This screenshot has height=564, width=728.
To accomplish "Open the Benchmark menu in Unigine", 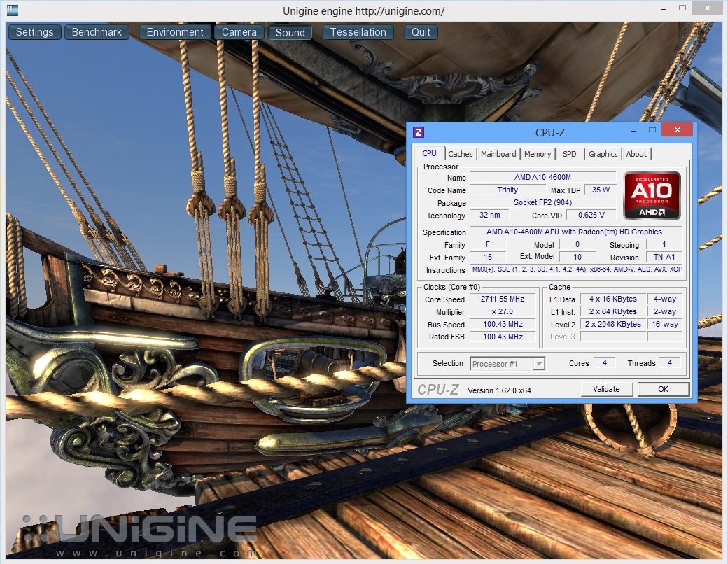I will (97, 32).
